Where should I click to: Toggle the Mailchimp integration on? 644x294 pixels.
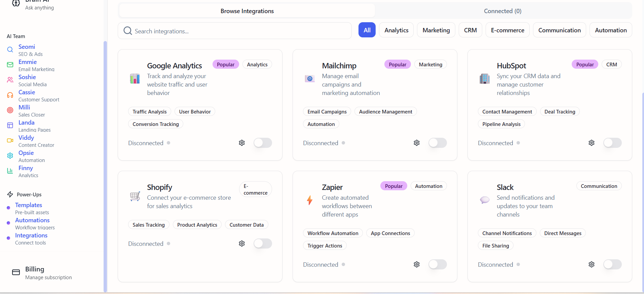[x=438, y=143]
